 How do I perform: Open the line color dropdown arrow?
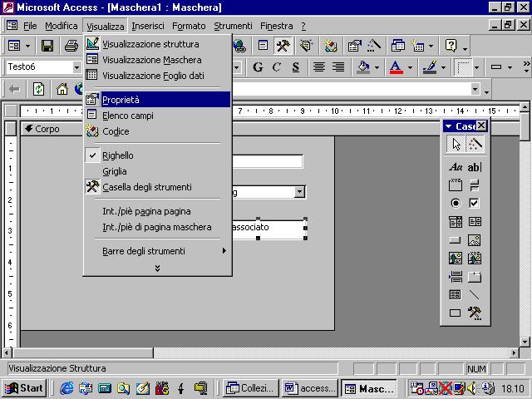point(443,67)
